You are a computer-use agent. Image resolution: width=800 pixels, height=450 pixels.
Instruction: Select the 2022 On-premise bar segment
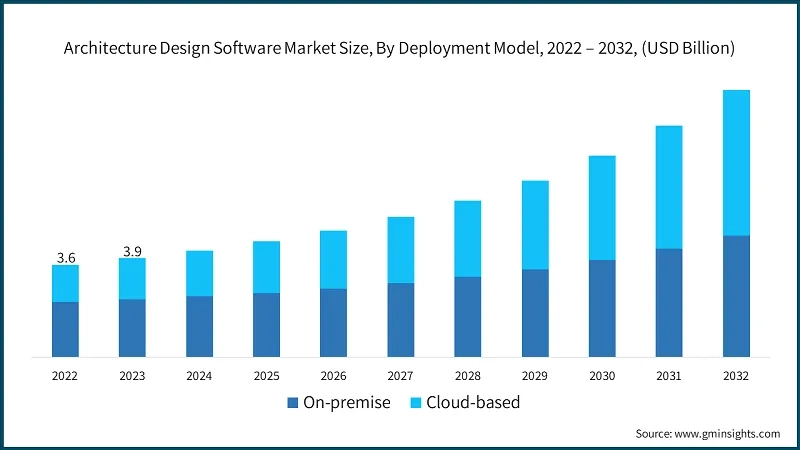[66, 329]
